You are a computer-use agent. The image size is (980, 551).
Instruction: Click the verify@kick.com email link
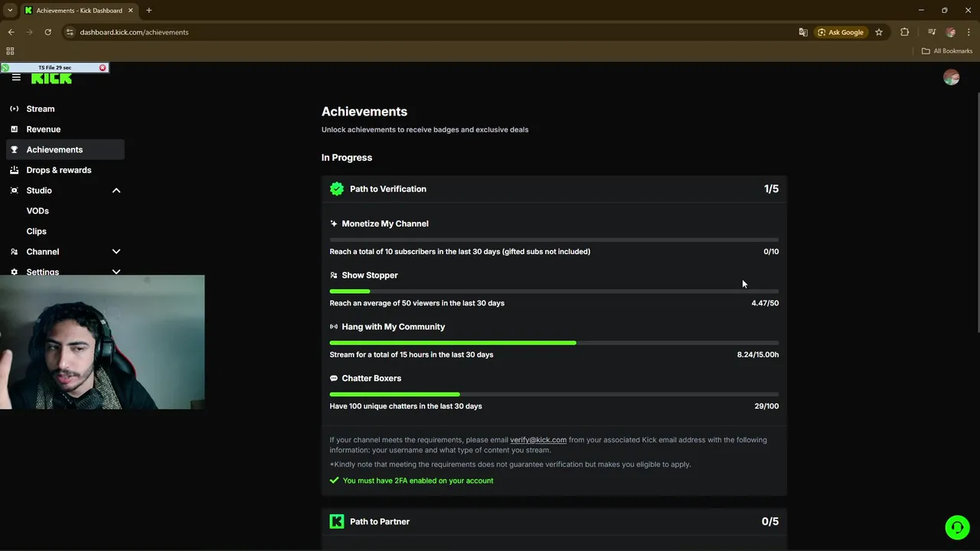coord(538,440)
